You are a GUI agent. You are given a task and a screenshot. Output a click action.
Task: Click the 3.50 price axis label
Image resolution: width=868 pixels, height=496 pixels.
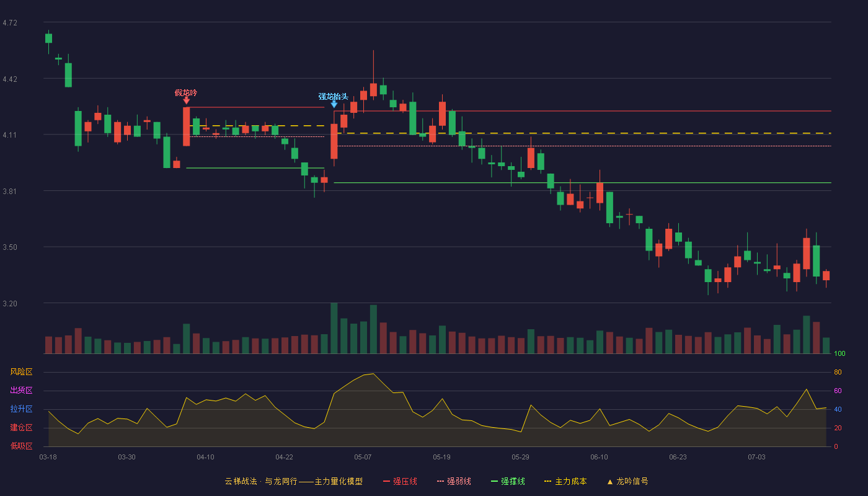pos(10,247)
